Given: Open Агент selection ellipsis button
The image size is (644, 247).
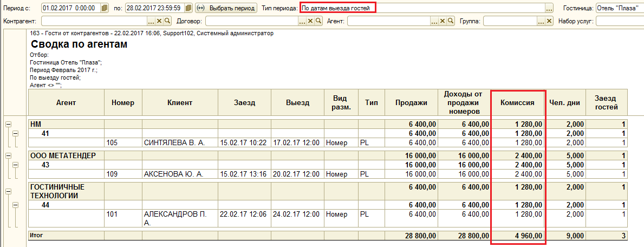Looking at the screenshot, I should 435,21.
